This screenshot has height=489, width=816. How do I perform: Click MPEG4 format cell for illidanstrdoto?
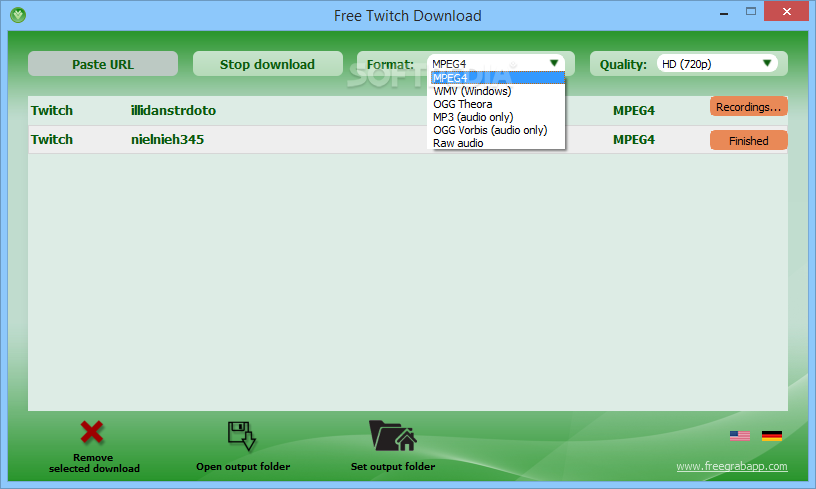(633, 111)
